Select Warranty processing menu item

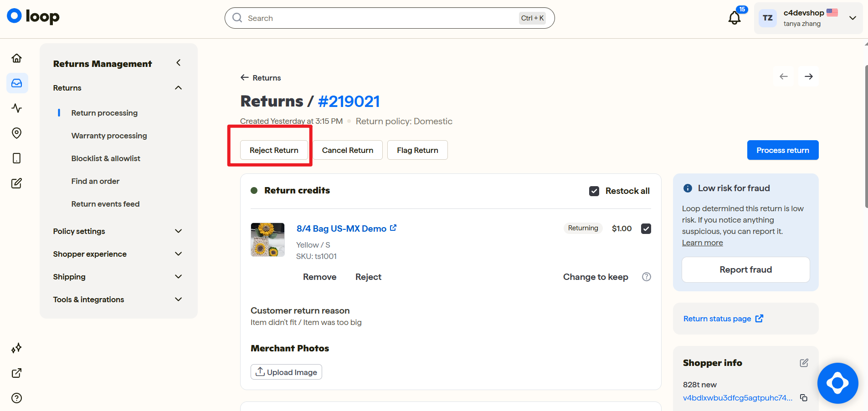click(109, 136)
